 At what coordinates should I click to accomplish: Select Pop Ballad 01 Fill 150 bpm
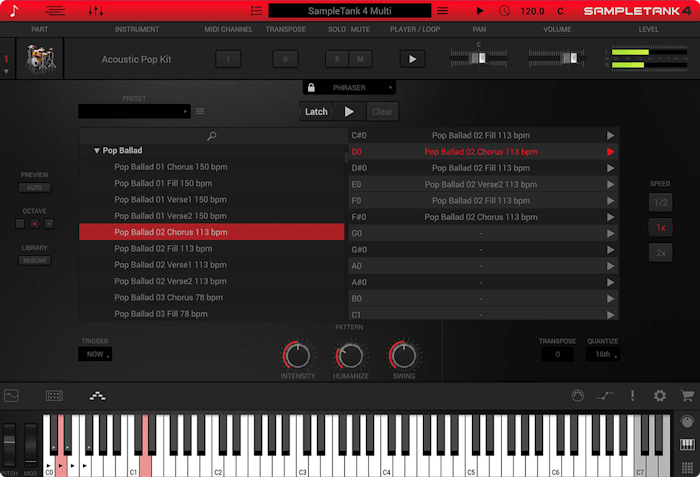[x=212, y=183]
